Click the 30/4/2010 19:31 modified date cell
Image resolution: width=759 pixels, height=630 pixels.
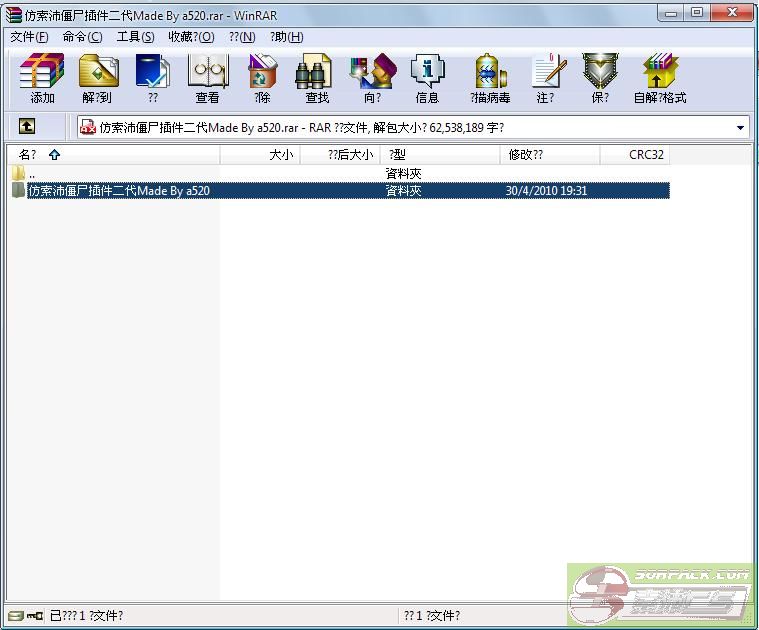[546, 191]
